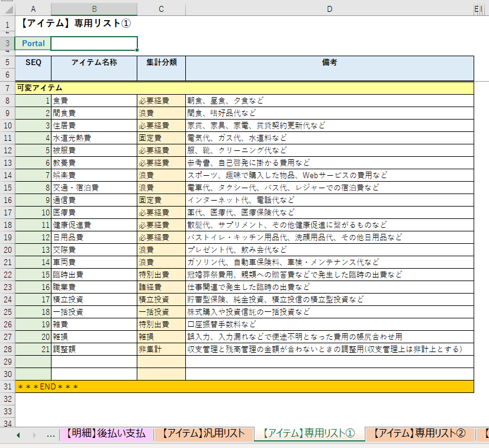Open the hidden sheet tabs ellipsis
Screen dimensions: 489x448
tap(50, 435)
